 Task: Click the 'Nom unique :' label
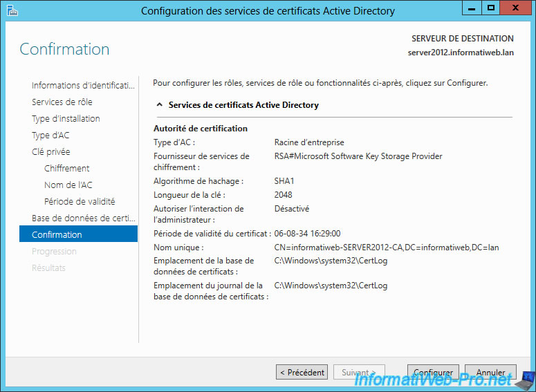point(178,247)
